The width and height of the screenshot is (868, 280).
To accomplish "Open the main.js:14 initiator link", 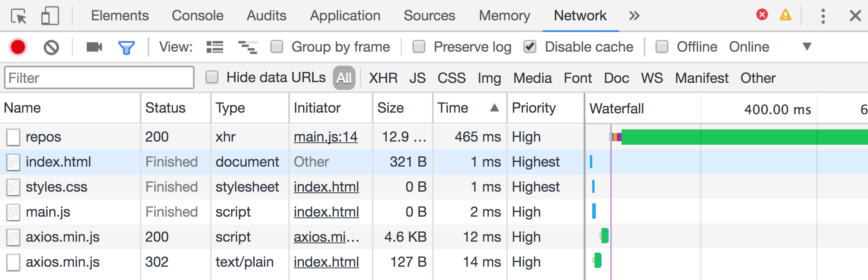I will [x=325, y=137].
